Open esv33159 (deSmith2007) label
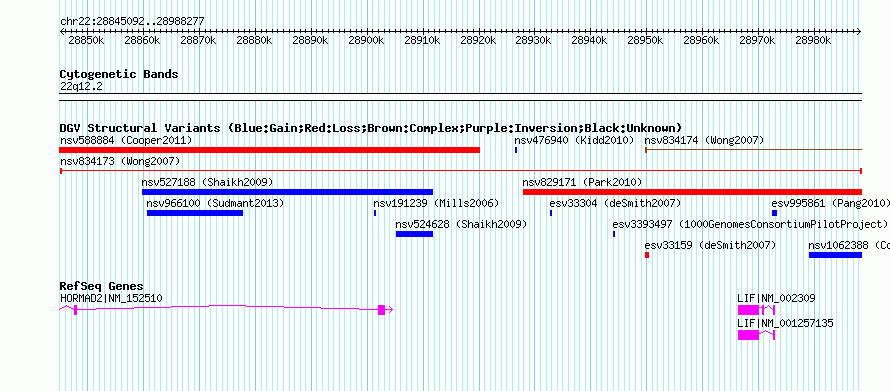This screenshot has width=890, height=391. coord(710,245)
